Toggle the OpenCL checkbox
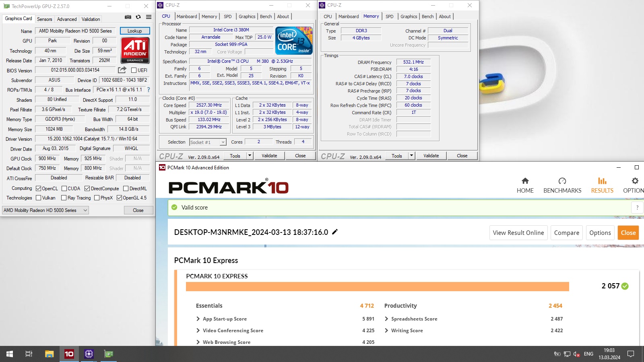Screen dimensions: 644x362 tap(39, 188)
